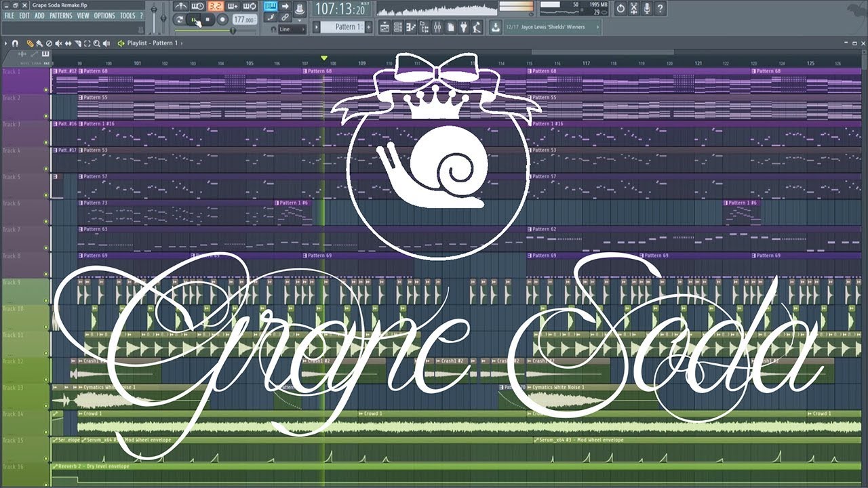Click the master volume slider

tap(154, 17)
